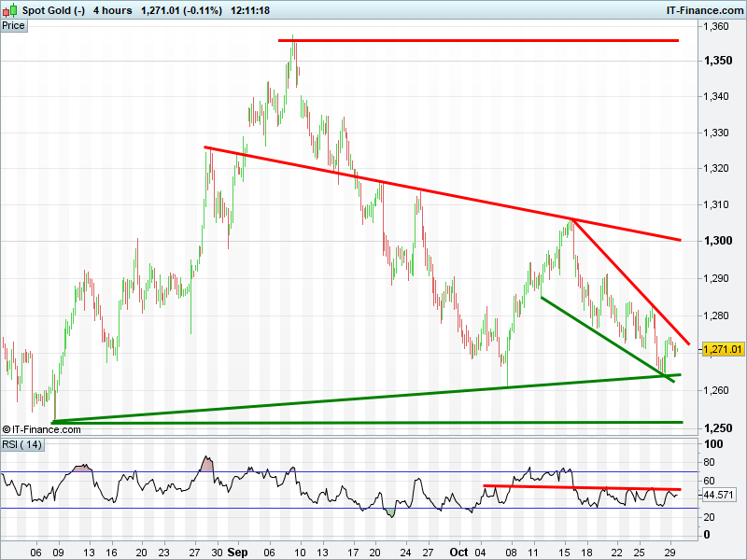Click the 25 date label on the time axis

[639, 553]
